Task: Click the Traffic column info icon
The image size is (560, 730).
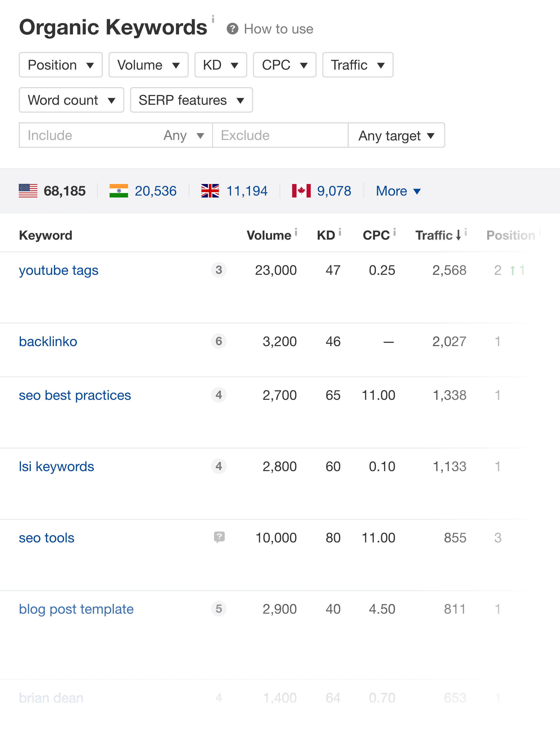Action: (x=466, y=232)
